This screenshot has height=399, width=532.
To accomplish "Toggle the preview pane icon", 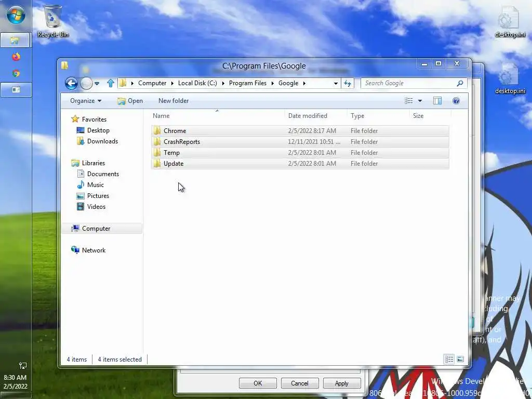I will [437, 101].
